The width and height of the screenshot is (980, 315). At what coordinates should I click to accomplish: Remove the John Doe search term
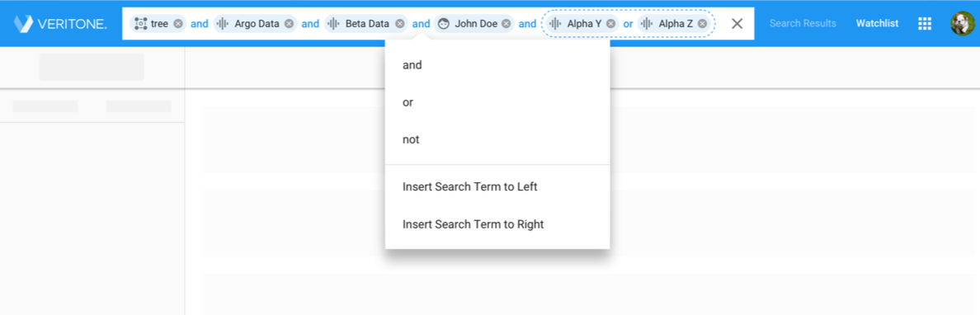(506, 24)
